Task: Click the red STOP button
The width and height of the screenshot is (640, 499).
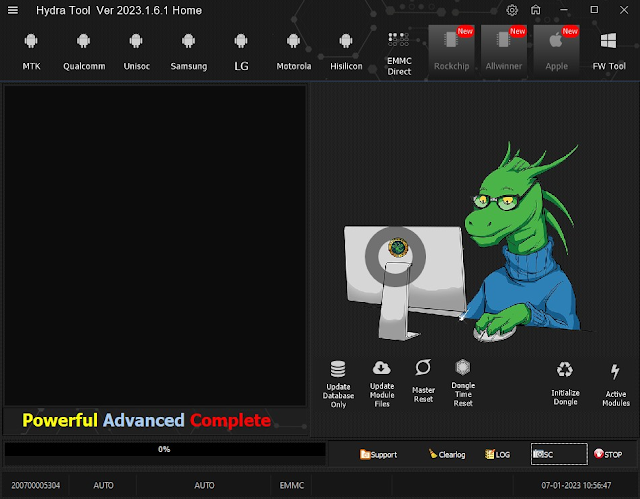Action: tap(608, 454)
